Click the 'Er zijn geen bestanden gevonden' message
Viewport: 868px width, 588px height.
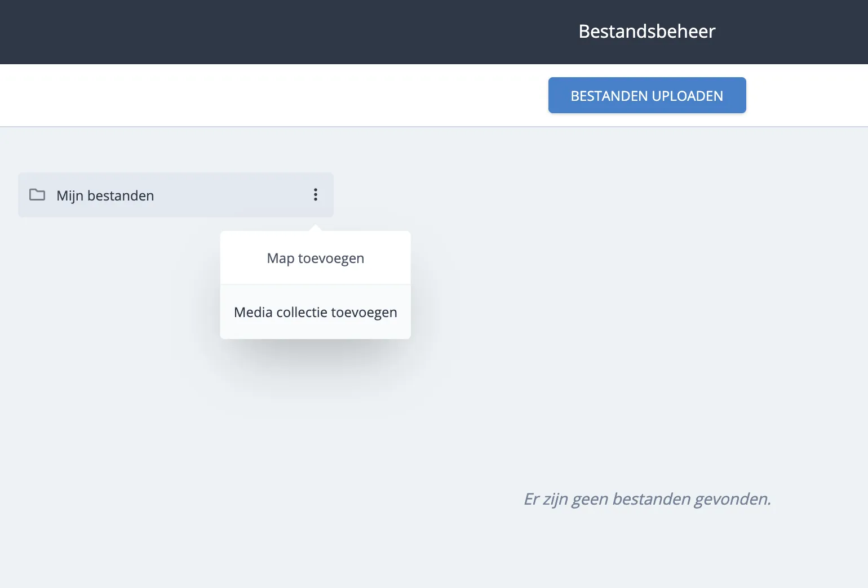tap(646, 499)
